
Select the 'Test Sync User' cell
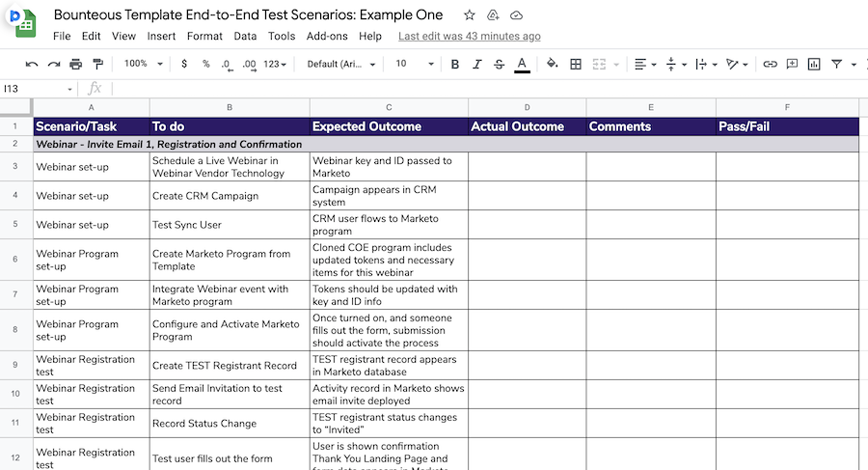[x=230, y=225]
